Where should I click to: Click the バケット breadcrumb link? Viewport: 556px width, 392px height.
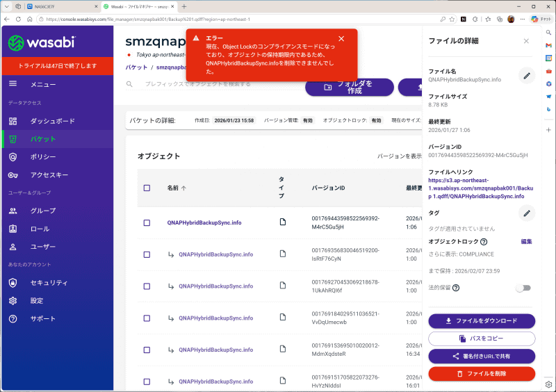[x=136, y=67]
